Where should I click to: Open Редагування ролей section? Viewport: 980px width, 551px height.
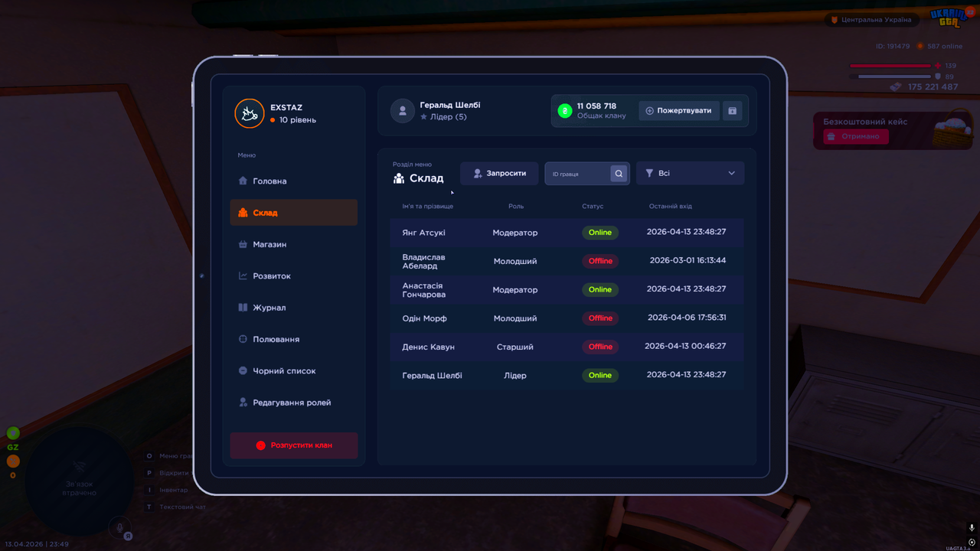293,403
